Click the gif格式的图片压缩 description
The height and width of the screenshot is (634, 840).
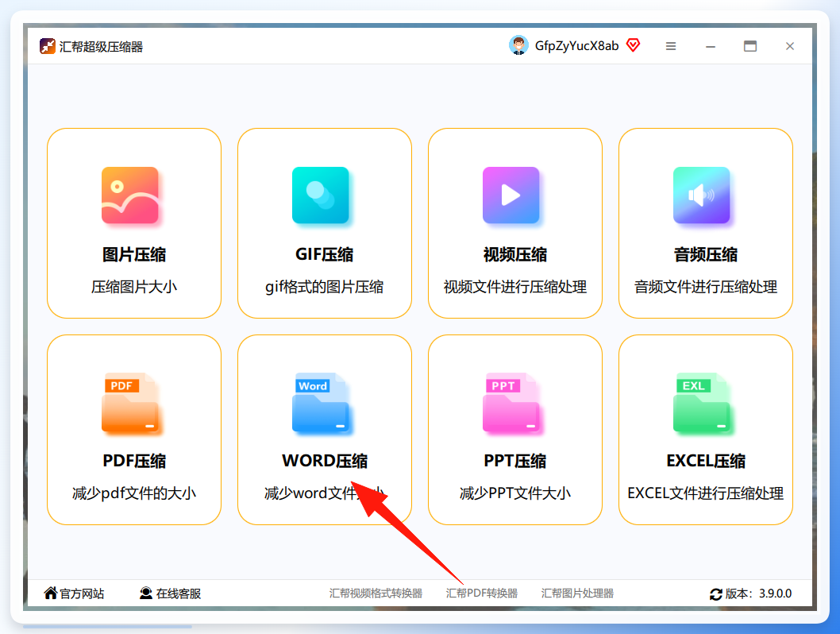[325, 288]
